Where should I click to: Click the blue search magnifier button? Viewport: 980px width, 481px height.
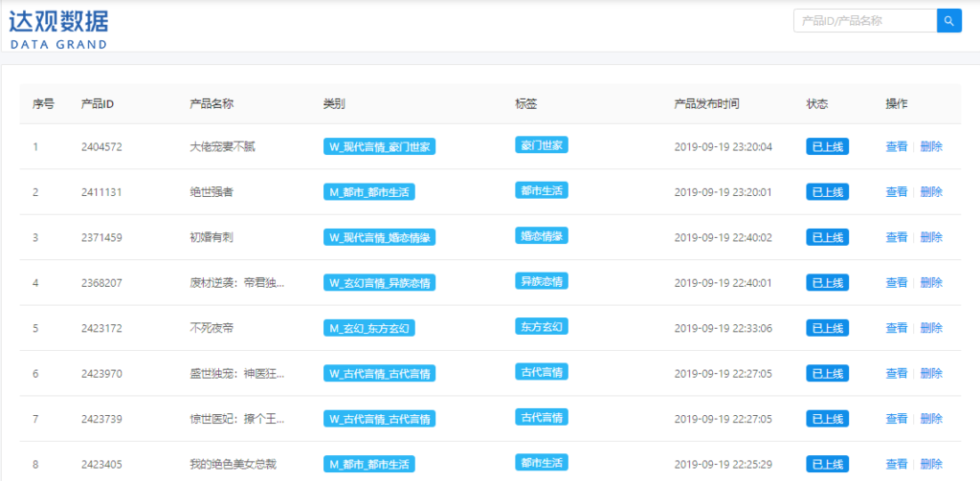(x=948, y=20)
